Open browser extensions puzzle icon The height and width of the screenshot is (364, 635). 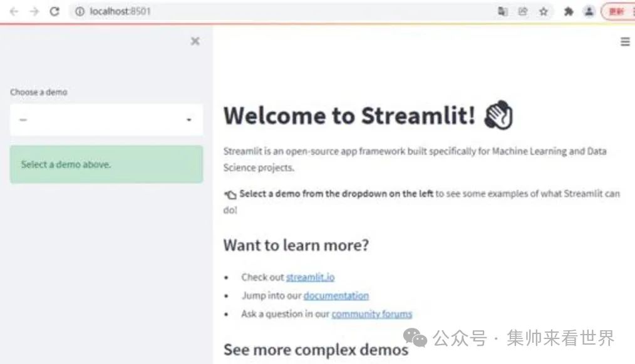[569, 11]
